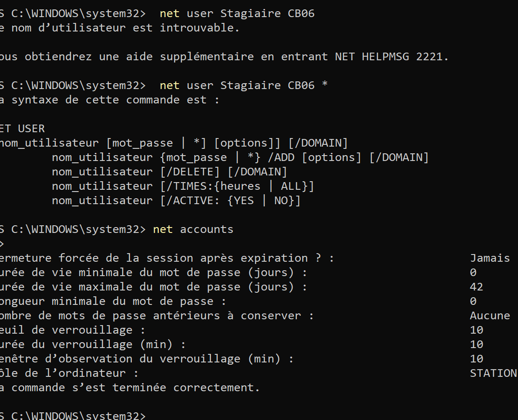This screenshot has width=518, height=420.
Task: Click the 'Aucune' password history value
Action: (x=490, y=316)
